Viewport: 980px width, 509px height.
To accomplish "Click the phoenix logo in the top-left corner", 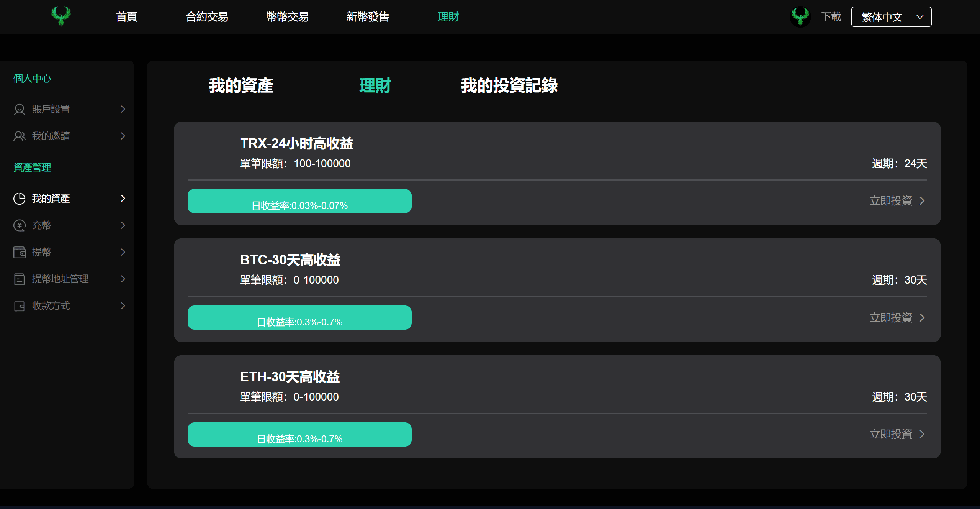I will click(x=61, y=16).
